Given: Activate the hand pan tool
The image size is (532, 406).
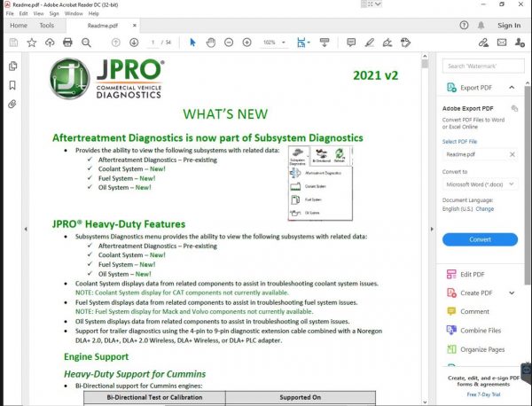Looking at the screenshot, I should click(x=211, y=43).
